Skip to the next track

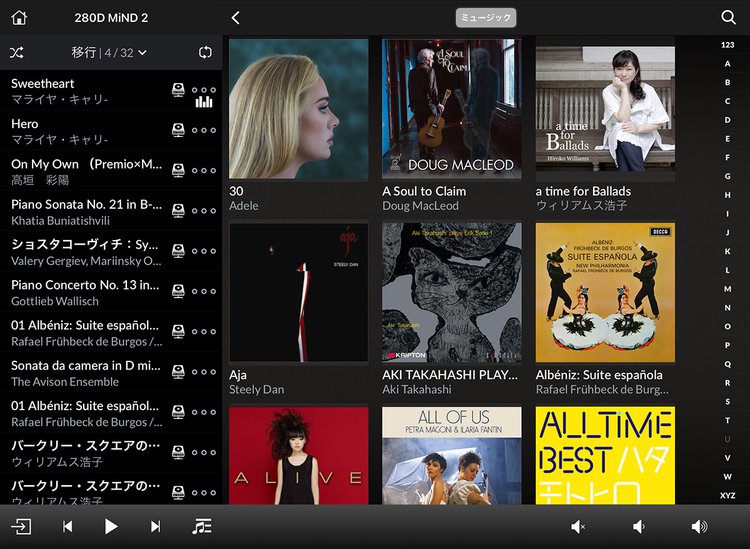click(155, 526)
